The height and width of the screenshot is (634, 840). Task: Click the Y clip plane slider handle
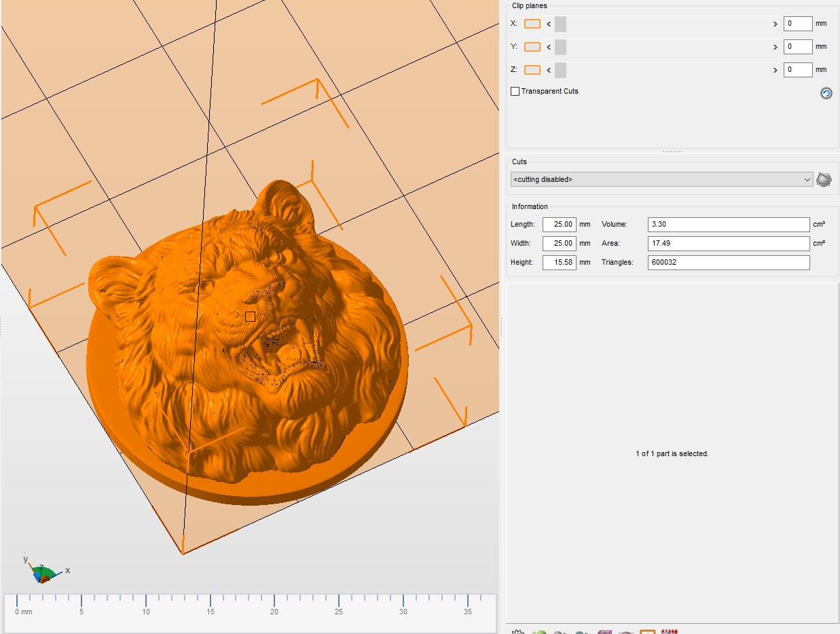[x=560, y=47]
